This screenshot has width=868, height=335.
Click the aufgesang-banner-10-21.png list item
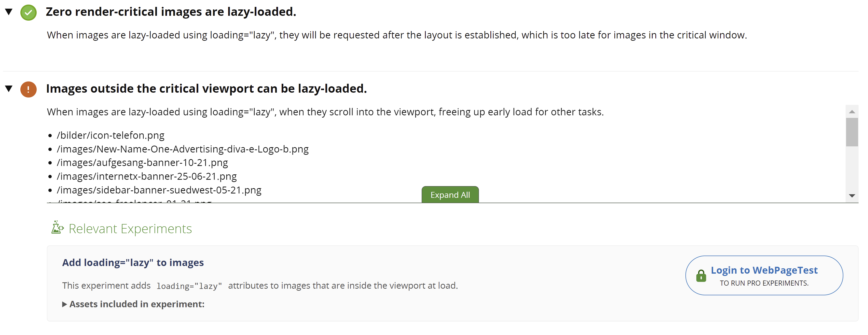pyautogui.click(x=142, y=163)
